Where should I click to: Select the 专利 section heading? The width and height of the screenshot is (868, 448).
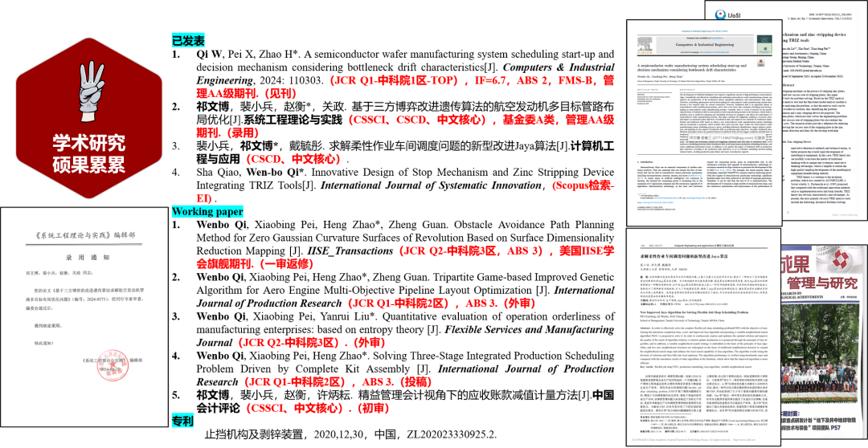[182, 421]
